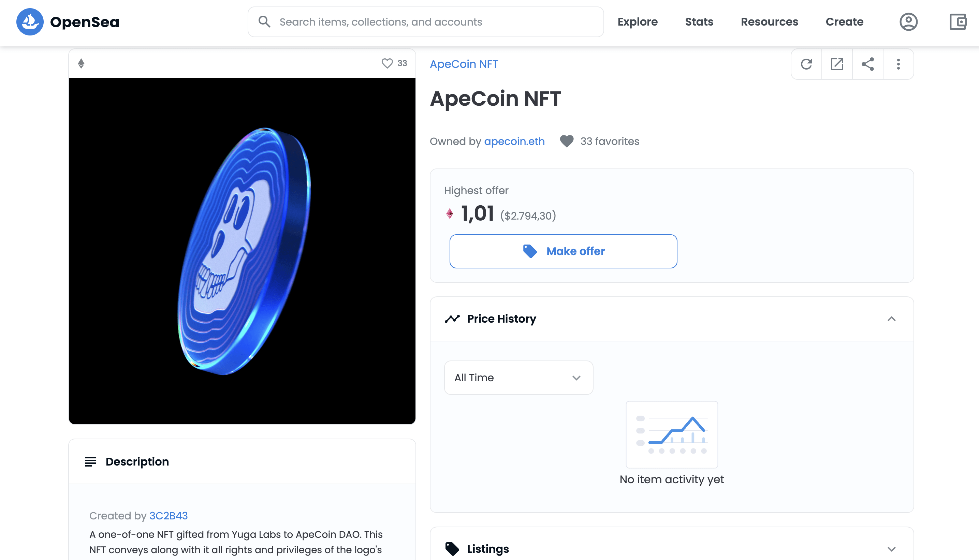Open the All Time dropdown
The height and width of the screenshot is (560, 979).
(x=518, y=378)
